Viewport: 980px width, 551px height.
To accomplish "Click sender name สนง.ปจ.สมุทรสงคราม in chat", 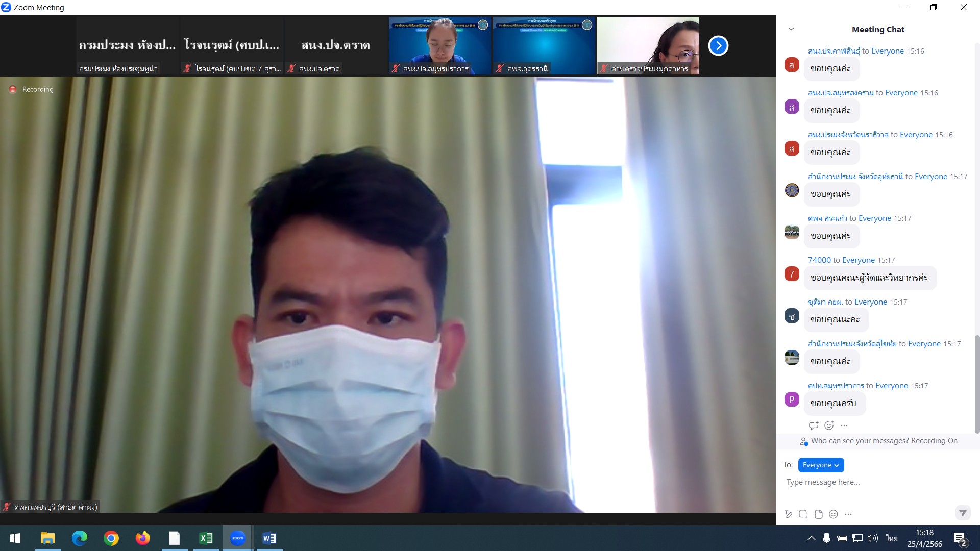I will click(841, 93).
